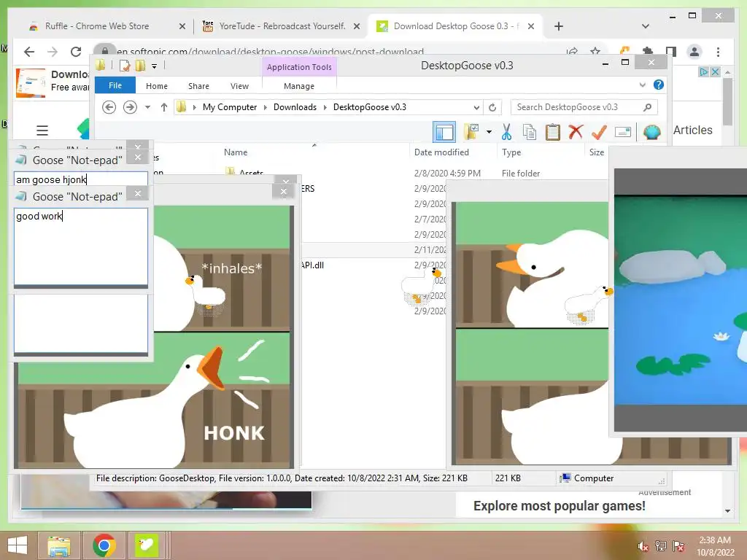The image size is (747, 560).
Task: Open the Softonic hamburger menu
Action: (42, 130)
